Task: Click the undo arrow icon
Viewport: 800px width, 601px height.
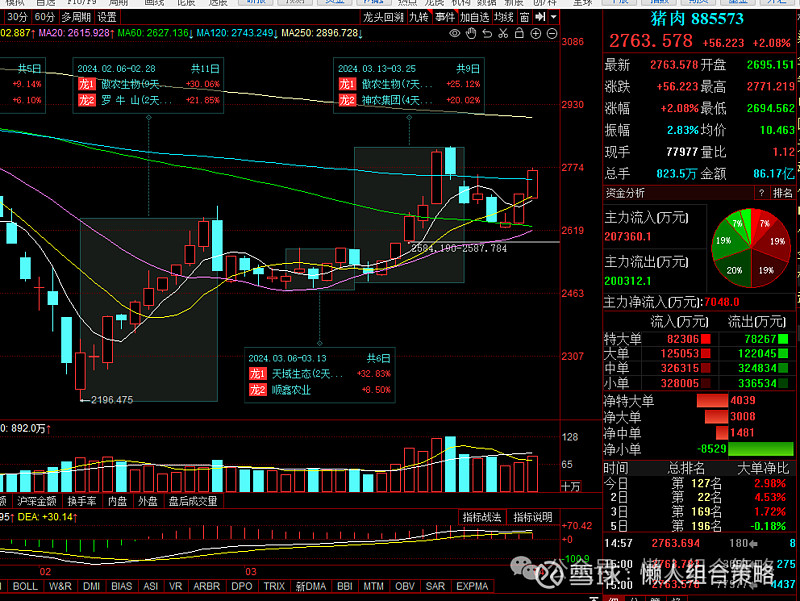Action: 487,34
